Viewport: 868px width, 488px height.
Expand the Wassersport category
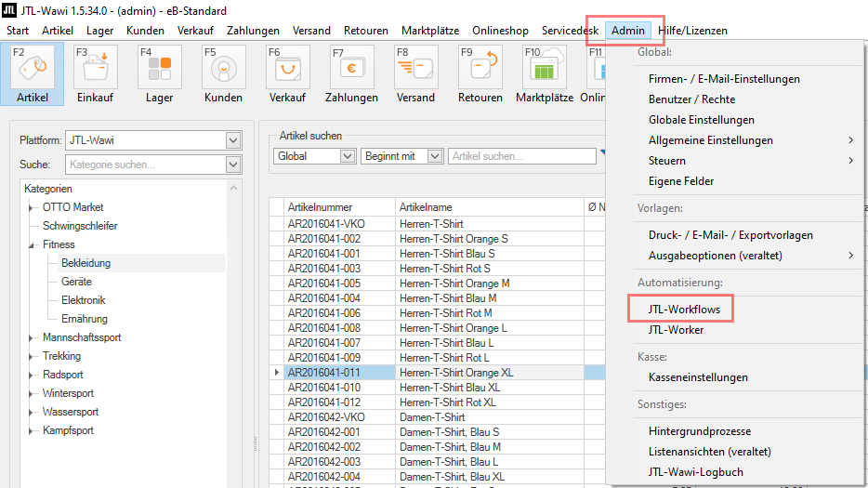[x=31, y=412]
